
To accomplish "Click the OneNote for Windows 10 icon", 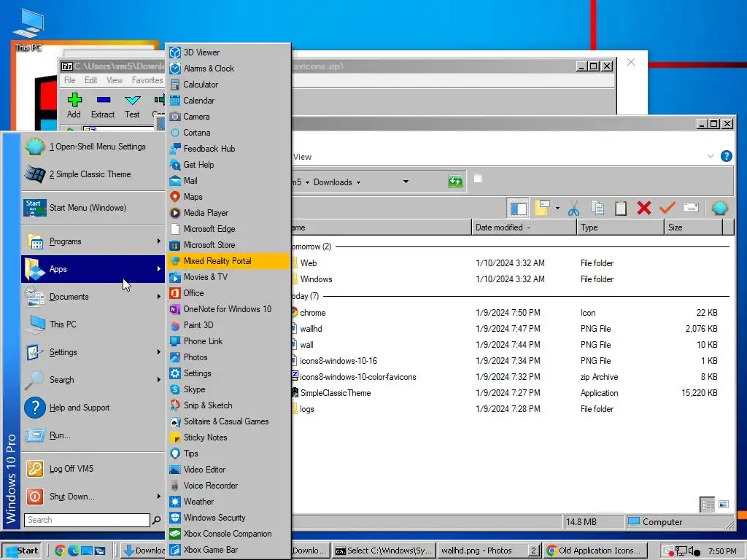I will [175, 309].
